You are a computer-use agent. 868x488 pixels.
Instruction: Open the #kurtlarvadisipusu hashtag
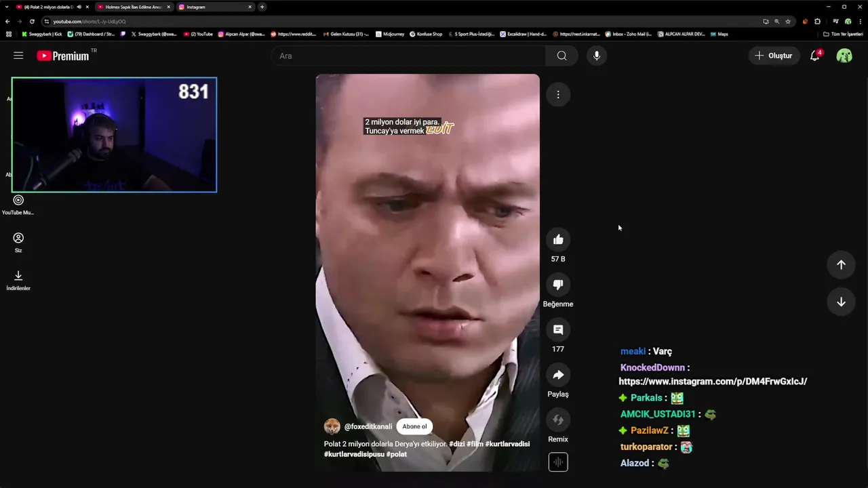354,454
